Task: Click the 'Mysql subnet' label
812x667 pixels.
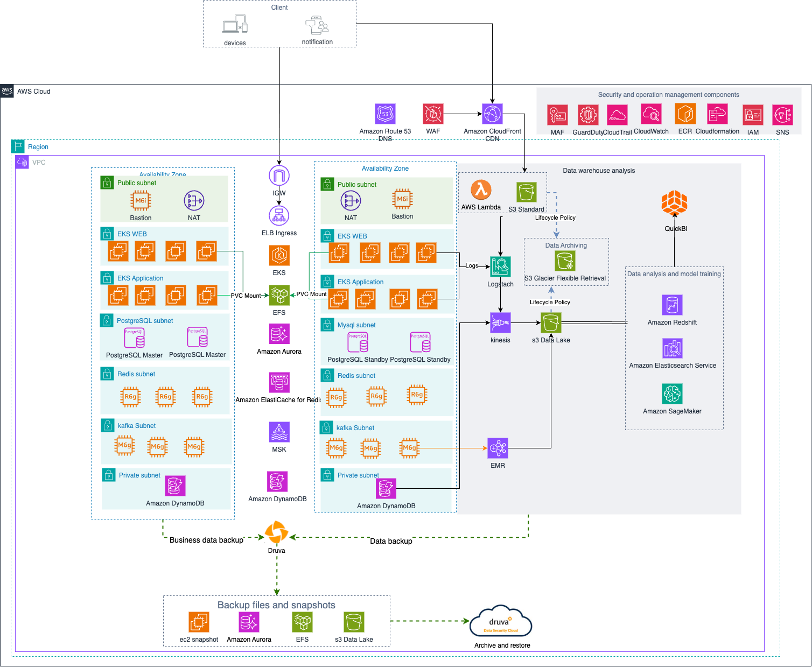Action: [x=356, y=325]
